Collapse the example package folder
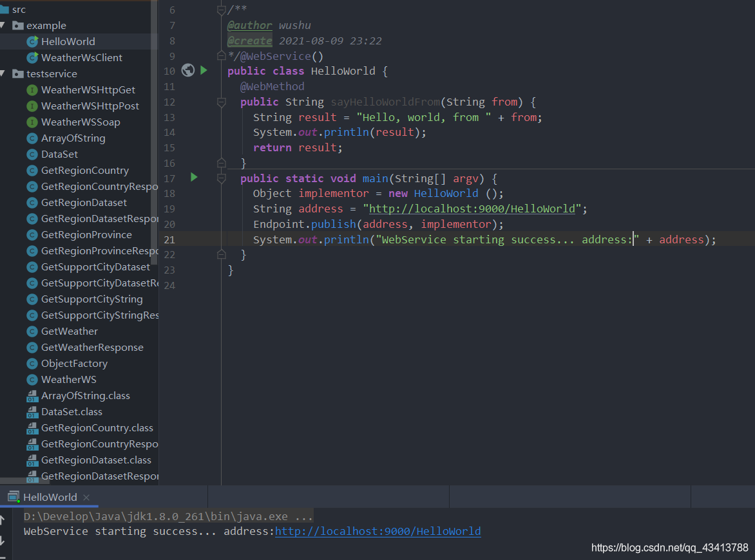 (3, 25)
